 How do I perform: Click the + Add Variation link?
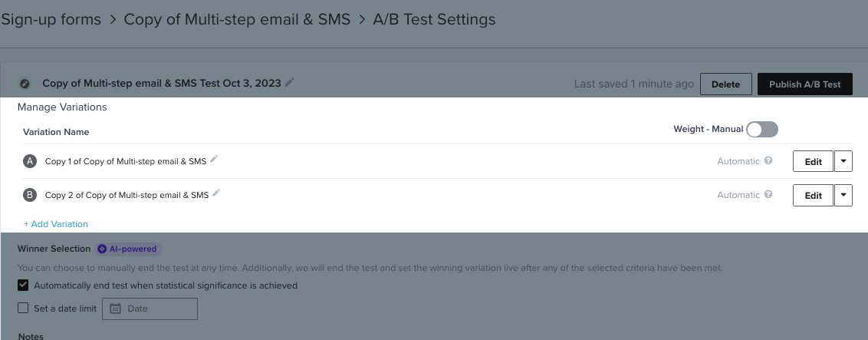coord(56,224)
